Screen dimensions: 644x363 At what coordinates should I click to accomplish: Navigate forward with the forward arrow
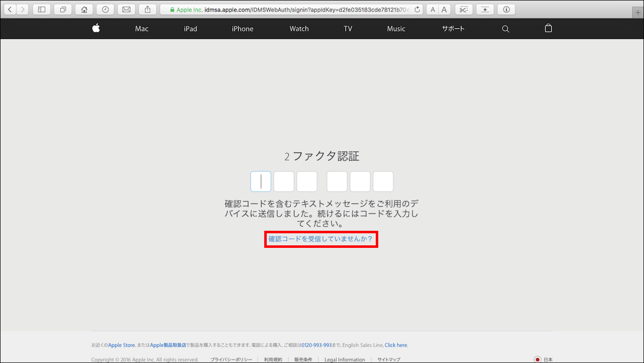coord(22,9)
